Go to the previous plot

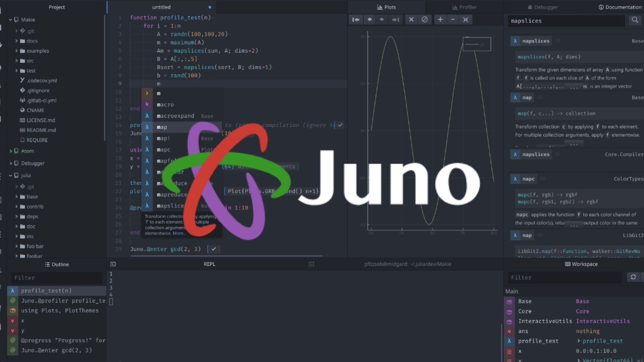coord(369,20)
